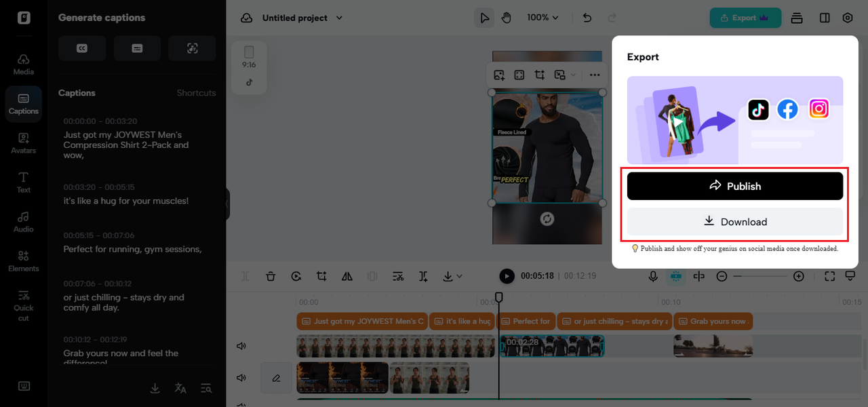Open the Elements tab in sidebar
The image size is (868, 407).
(24, 261)
